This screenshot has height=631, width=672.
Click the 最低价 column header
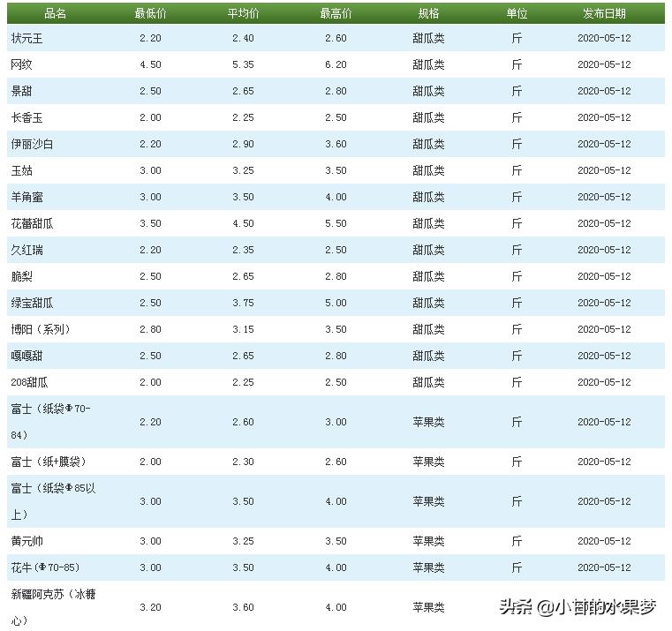tap(149, 13)
